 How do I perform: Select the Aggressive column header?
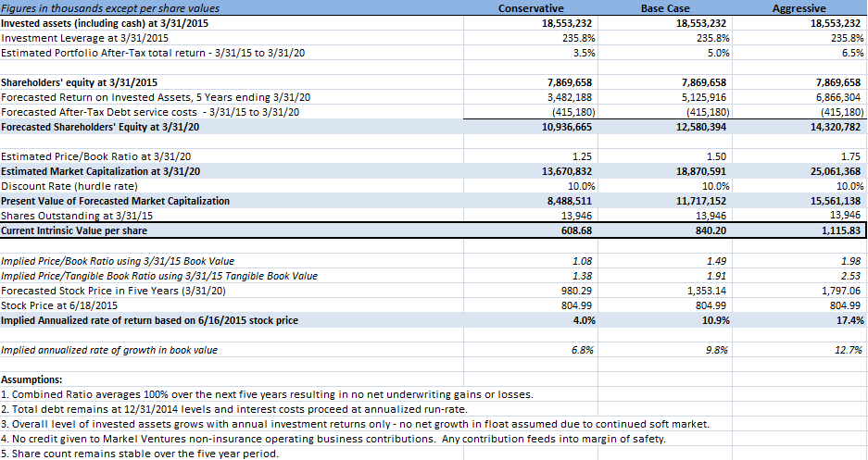click(x=799, y=8)
